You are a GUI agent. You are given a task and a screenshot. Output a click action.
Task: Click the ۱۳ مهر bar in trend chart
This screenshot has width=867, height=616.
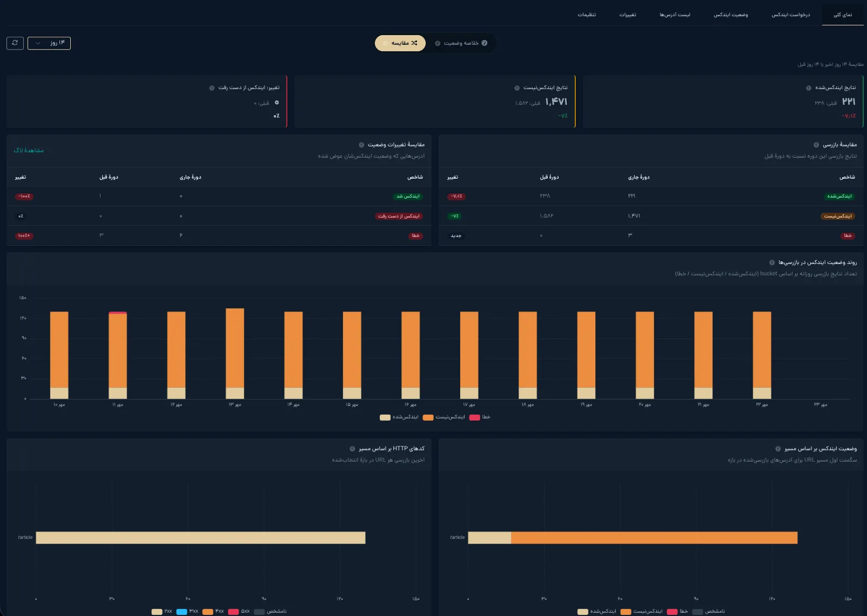tap(235, 354)
